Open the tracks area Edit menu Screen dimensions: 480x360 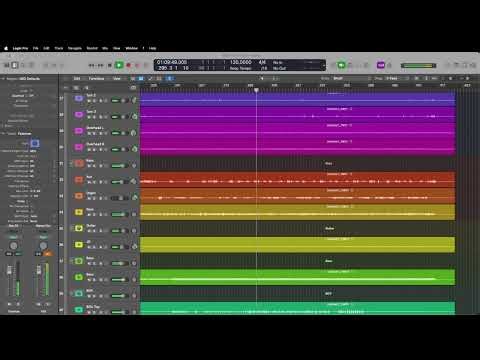[x=77, y=79]
